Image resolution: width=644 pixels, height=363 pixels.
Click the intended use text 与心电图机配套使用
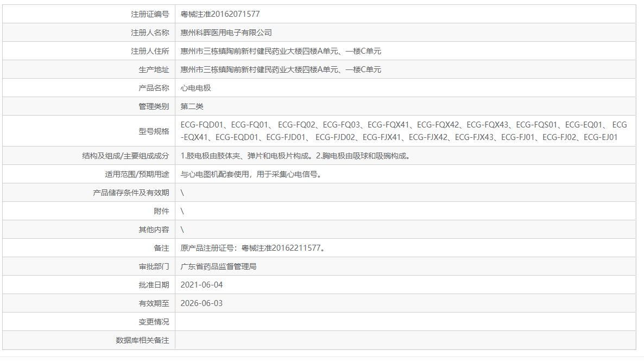pos(215,174)
